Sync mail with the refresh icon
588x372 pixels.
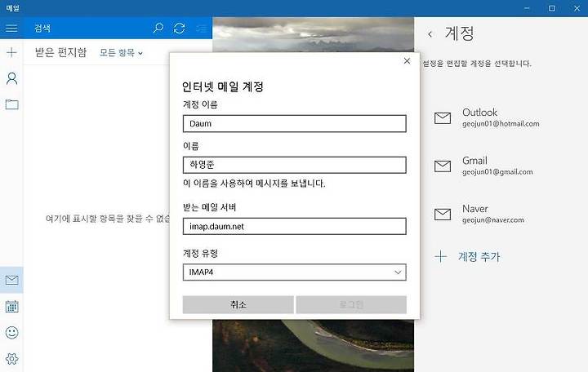click(179, 28)
